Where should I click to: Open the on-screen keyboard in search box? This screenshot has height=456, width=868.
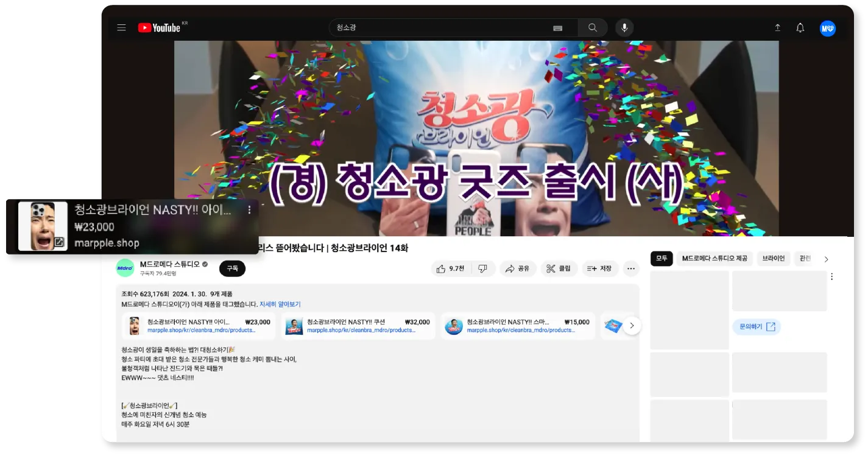(x=558, y=28)
